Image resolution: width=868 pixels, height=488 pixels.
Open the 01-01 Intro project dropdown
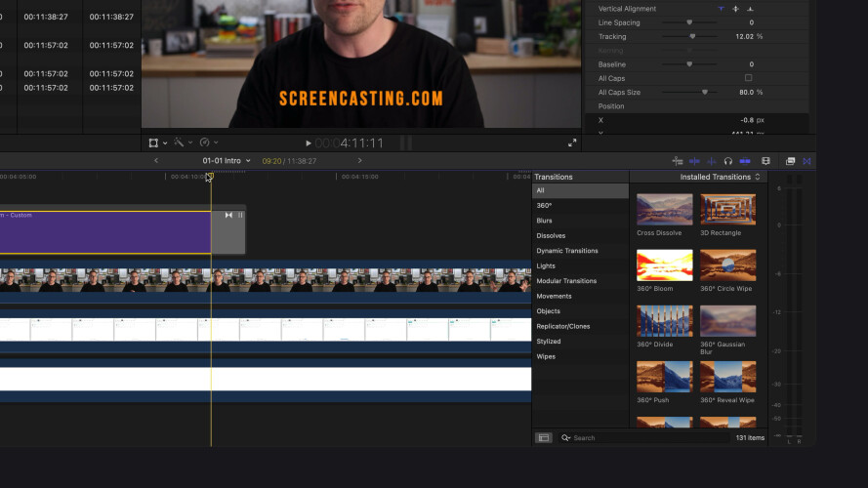point(226,160)
